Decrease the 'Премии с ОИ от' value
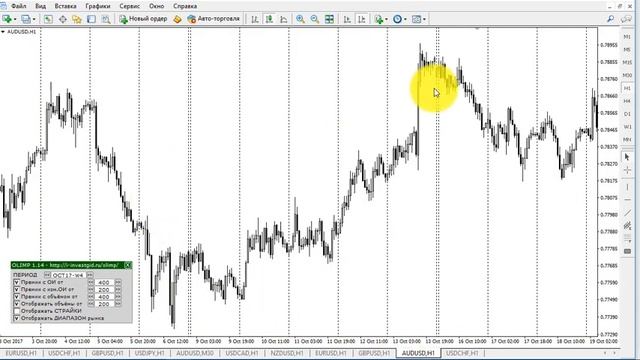The width and height of the screenshot is (640, 360). coord(91,282)
